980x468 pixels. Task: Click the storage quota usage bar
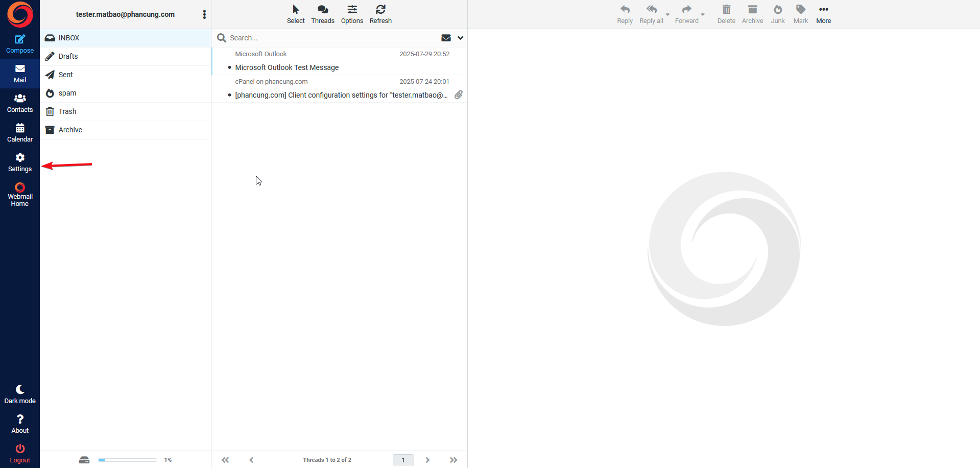[128, 460]
